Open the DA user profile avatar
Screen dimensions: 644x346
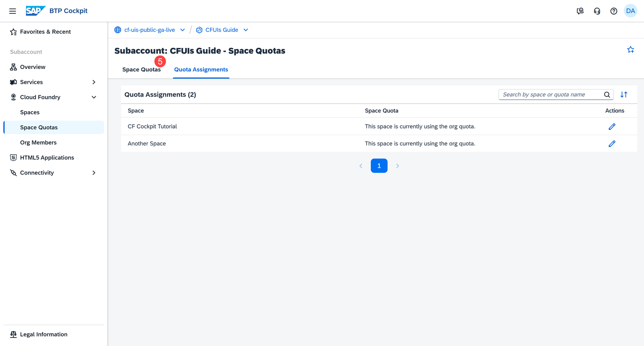[x=631, y=11]
